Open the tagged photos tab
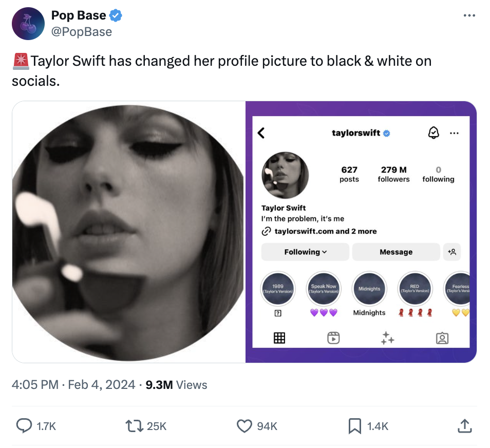The image size is (490, 448). [x=442, y=338]
